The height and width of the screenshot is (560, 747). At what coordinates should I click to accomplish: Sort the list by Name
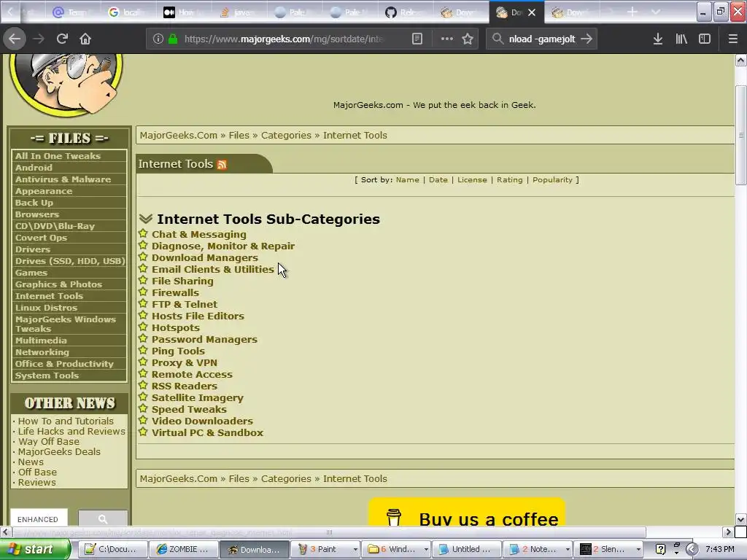pyautogui.click(x=407, y=180)
